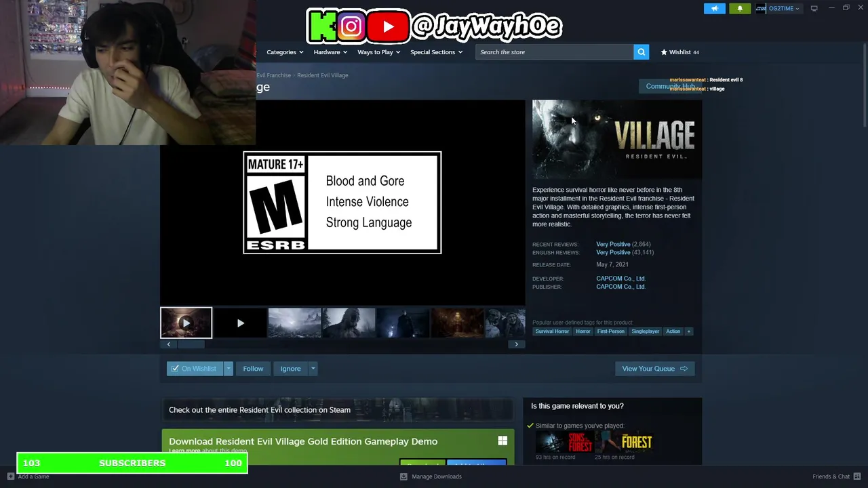868x488 pixels.
Task: Click View Your Queue button
Action: pyautogui.click(x=654, y=369)
